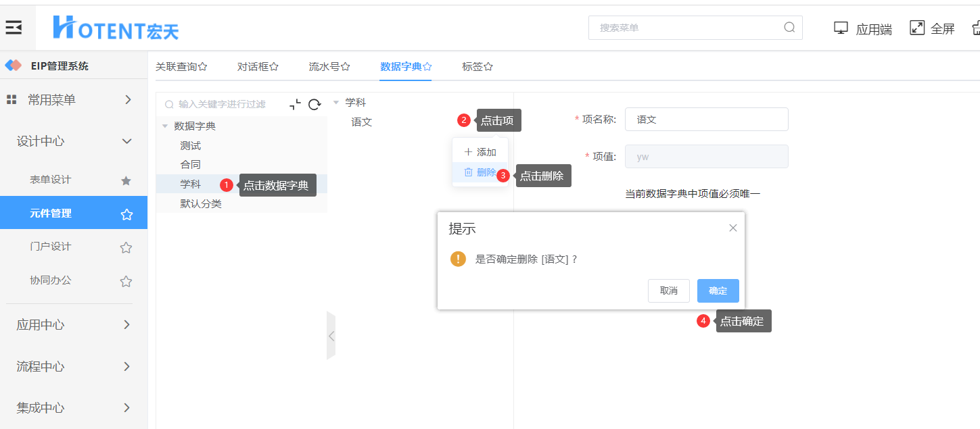
Task: Confirm deletion with the 确定 button
Action: 718,291
